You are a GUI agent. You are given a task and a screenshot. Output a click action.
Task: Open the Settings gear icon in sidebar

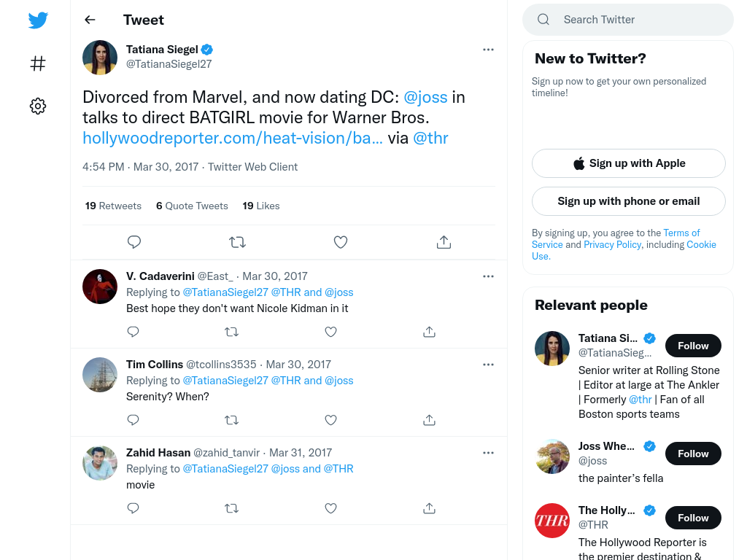tap(38, 106)
